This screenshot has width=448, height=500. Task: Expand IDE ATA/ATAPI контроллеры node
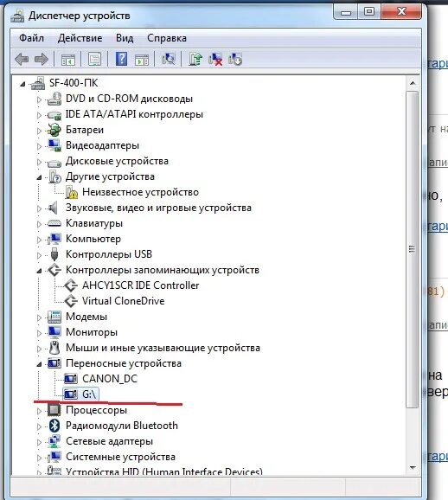(39, 115)
